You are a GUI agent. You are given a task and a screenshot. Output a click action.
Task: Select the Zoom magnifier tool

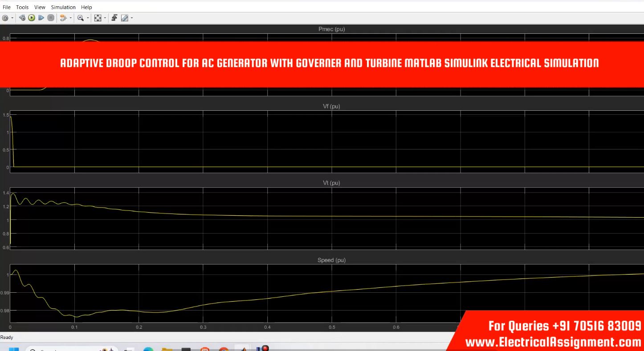point(81,18)
